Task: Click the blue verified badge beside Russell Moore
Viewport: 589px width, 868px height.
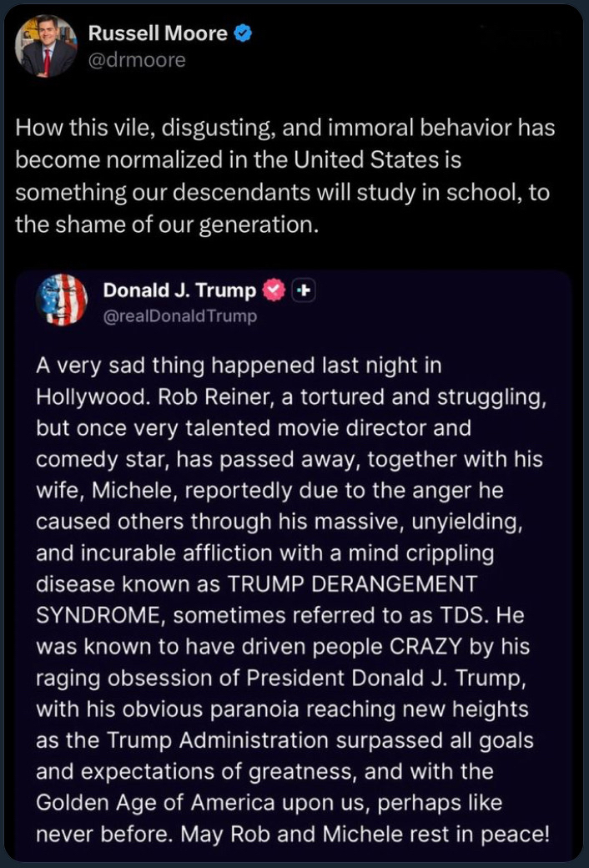Action: click(242, 34)
